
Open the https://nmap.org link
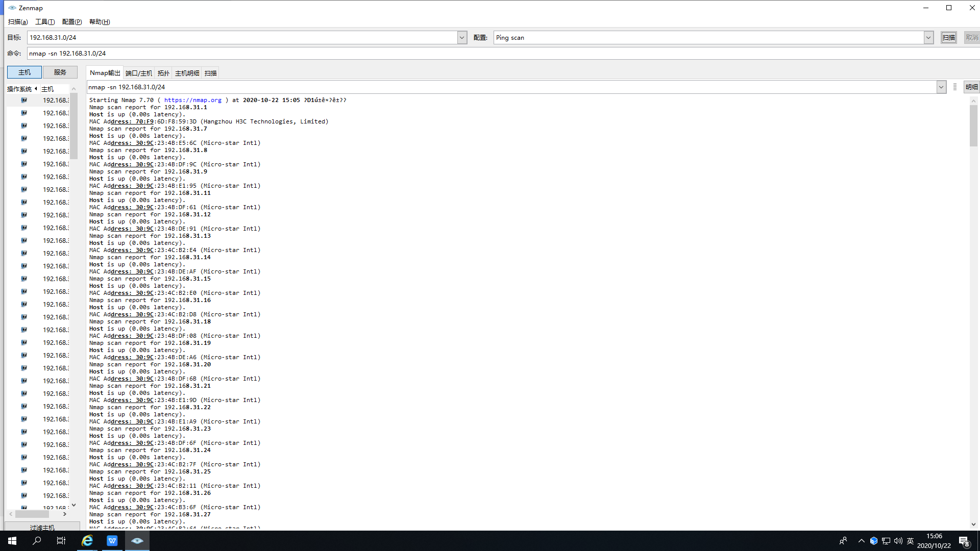(192, 101)
